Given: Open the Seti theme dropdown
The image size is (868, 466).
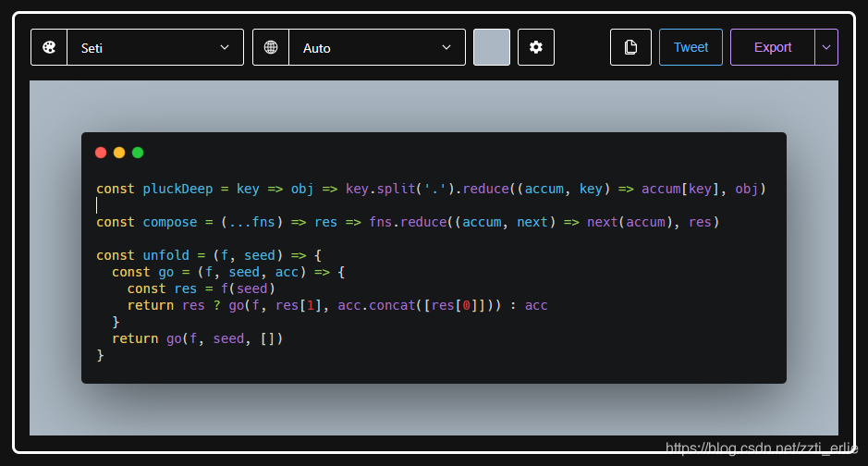Looking at the screenshot, I should pyautogui.click(x=154, y=47).
